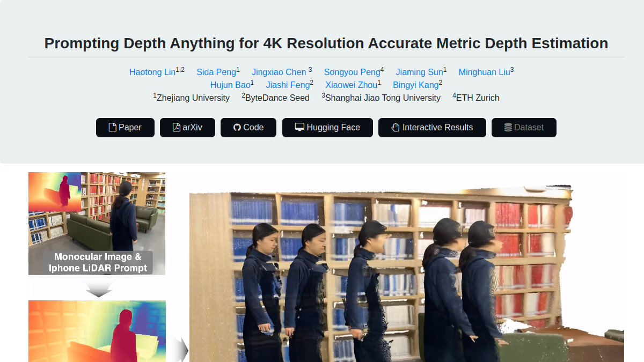
Task: Open the Paper button label
Action: pos(130,128)
